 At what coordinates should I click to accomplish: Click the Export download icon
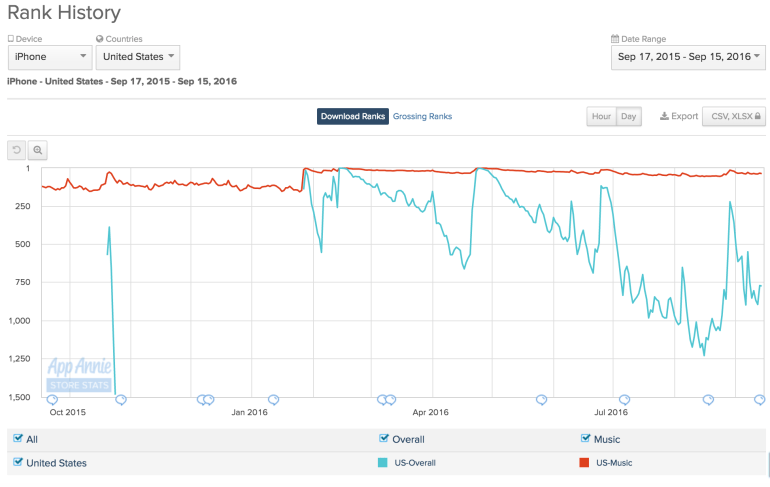[x=665, y=116]
